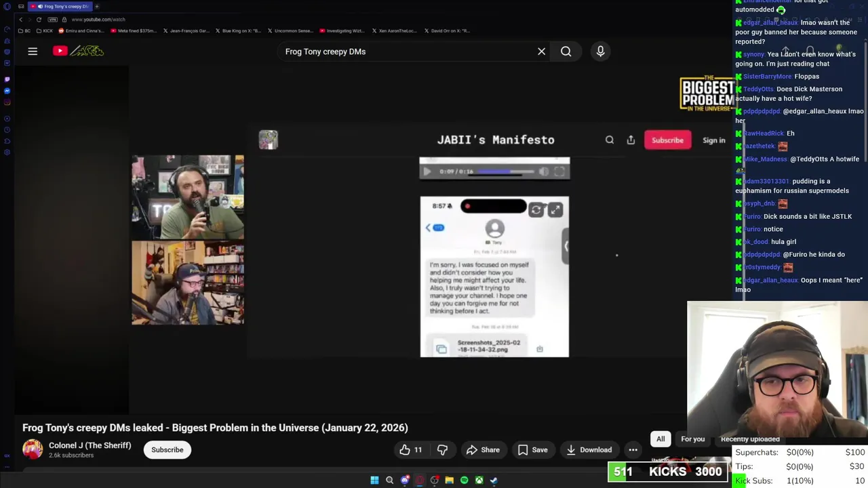Select the All filter chip

point(660,439)
